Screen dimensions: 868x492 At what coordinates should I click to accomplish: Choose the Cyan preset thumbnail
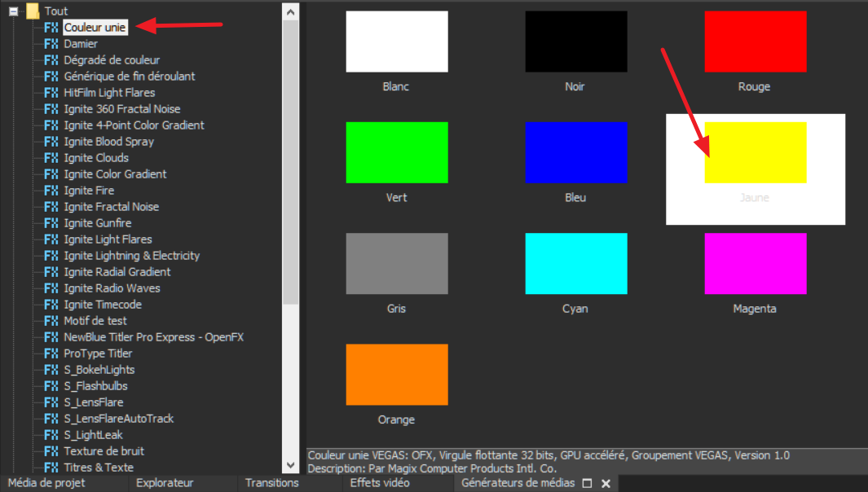pyautogui.click(x=576, y=263)
